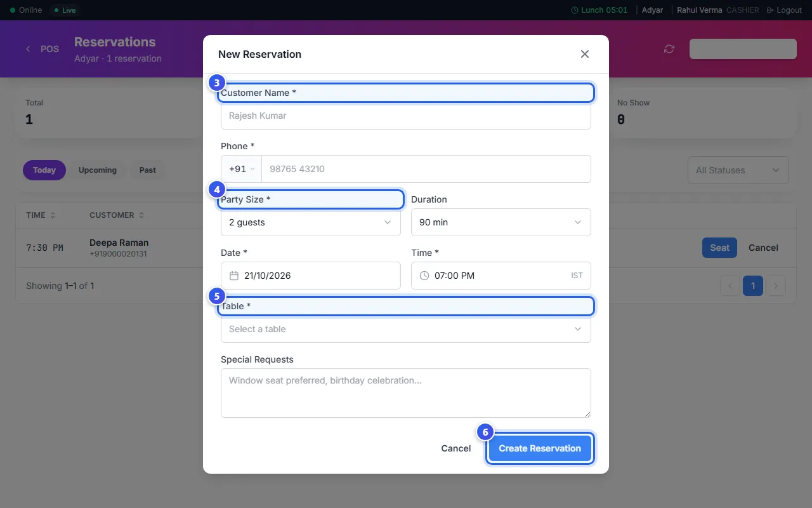
Task: Click the Lunch timer clock icon
Action: coord(575,10)
